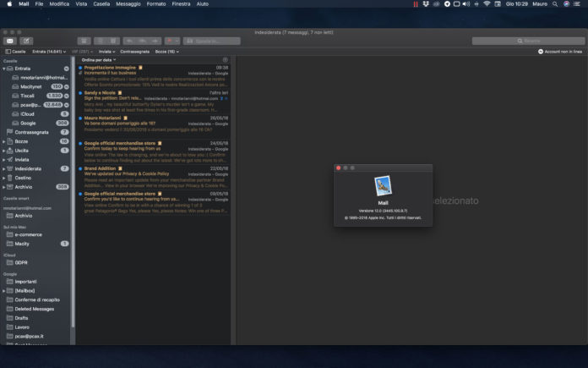This screenshot has height=368, width=588.
Task: Open VIP favorites dropdown
Action: click(82, 52)
